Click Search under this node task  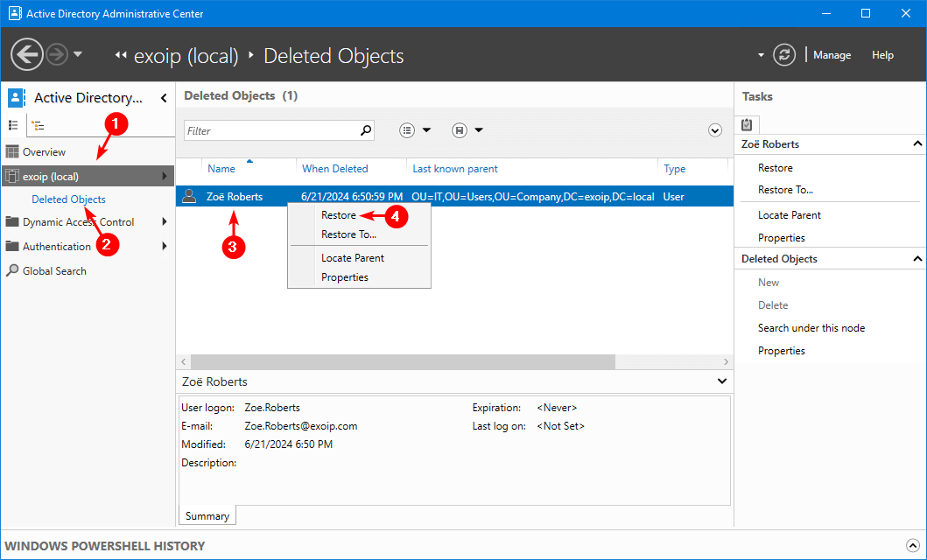(811, 328)
